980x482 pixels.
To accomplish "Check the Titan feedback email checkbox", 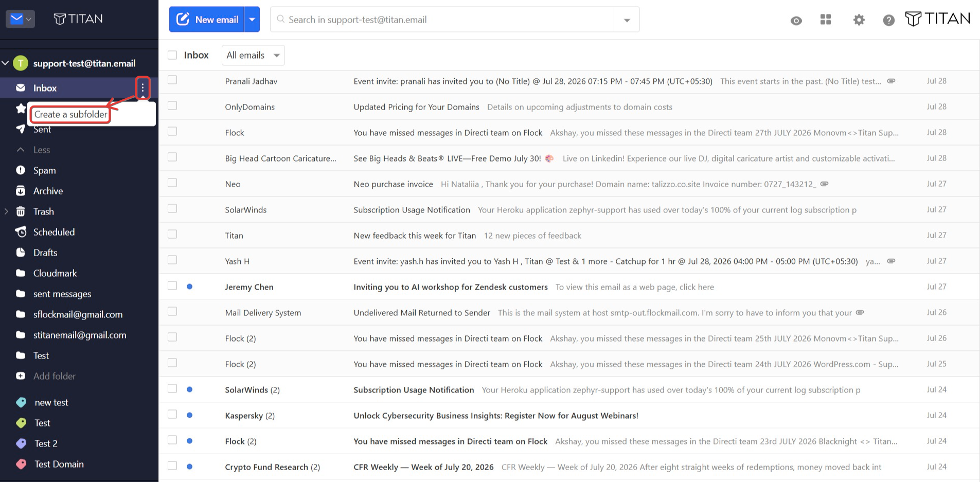I will click(172, 234).
